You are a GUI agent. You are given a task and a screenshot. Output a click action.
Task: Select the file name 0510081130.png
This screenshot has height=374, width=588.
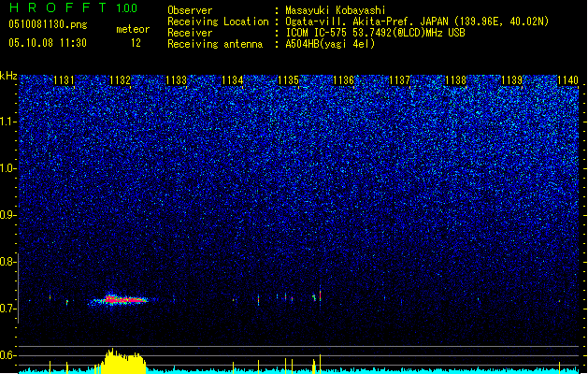[x=48, y=25]
